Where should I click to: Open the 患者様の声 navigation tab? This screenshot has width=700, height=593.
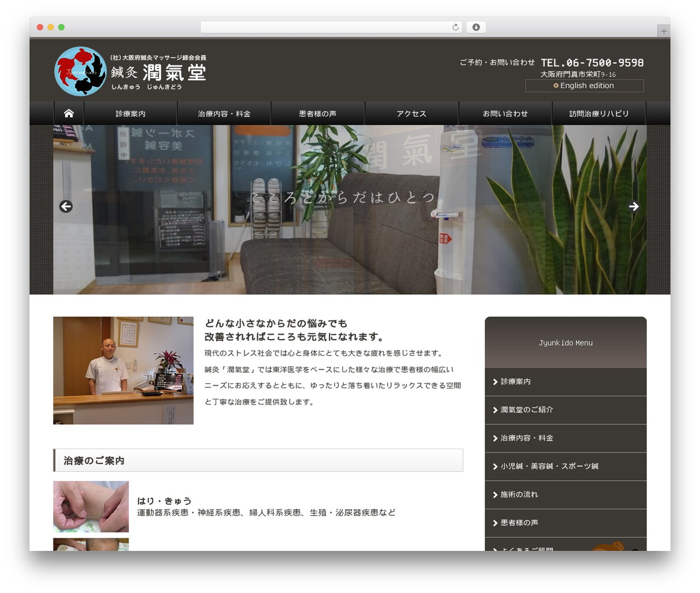coord(318,113)
